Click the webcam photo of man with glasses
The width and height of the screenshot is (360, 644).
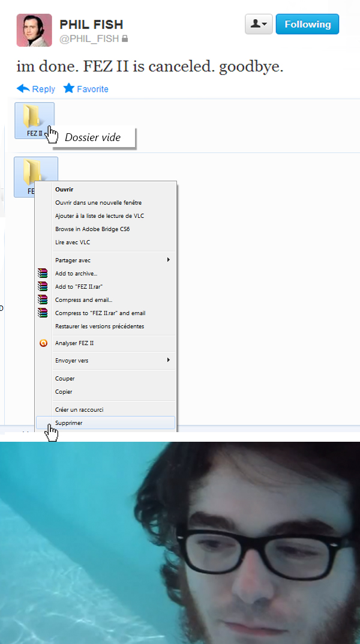pos(180,543)
